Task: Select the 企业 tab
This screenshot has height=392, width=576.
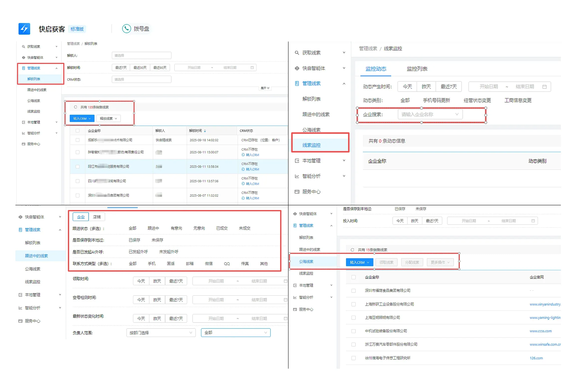Action: pos(81,217)
